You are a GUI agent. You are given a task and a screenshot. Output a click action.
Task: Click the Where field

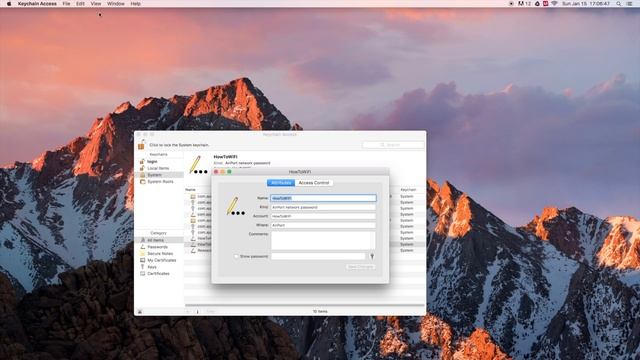pyautogui.click(x=323, y=225)
